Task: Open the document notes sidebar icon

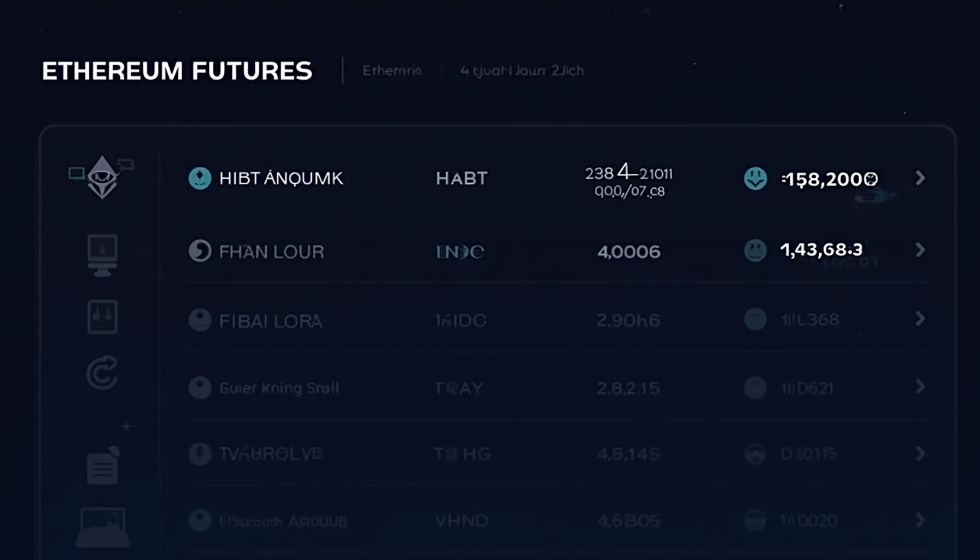Action: (103, 465)
